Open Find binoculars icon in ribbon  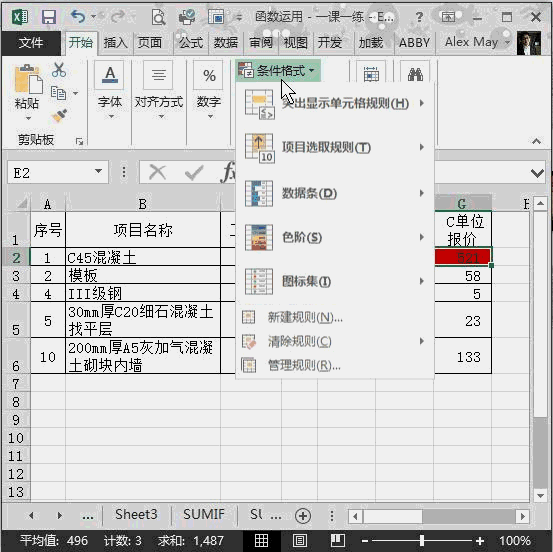coord(415,74)
